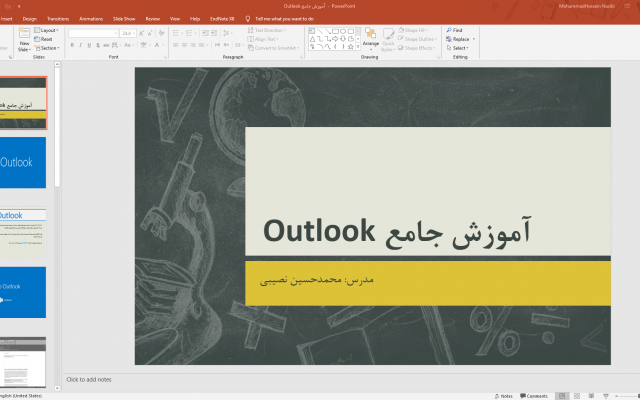Image resolution: width=640 pixels, height=400 pixels.
Task: Switch to Slide Sorter view icon
Action: pyautogui.click(x=577, y=396)
